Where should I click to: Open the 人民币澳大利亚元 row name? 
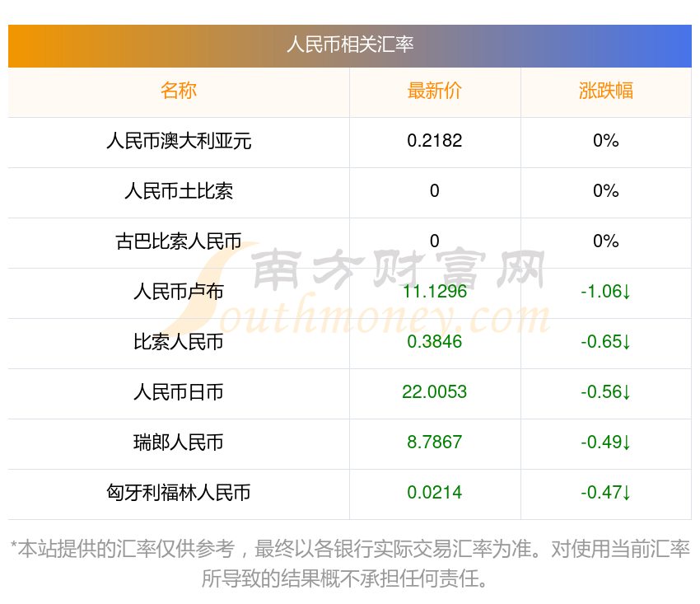[x=179, y=141]
